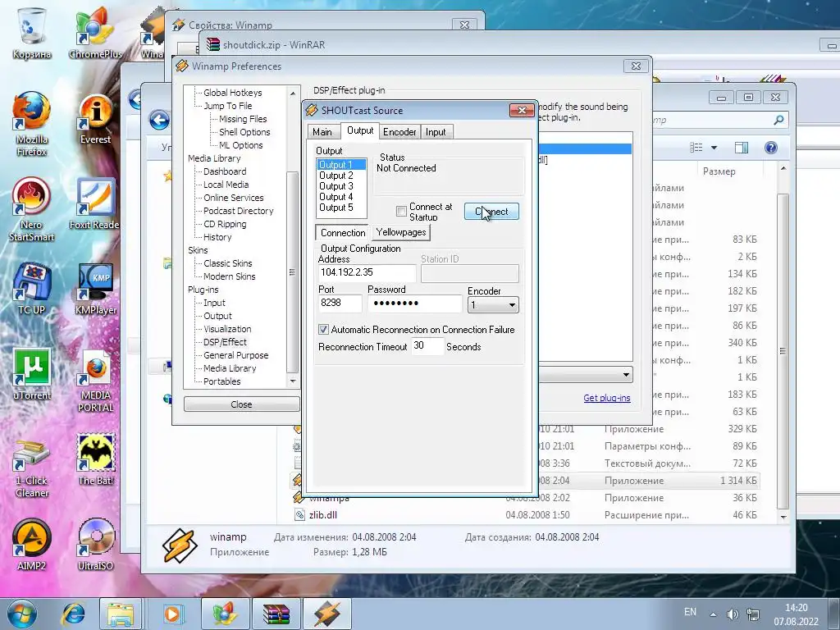Open the TC UP desktop icon
The height and width of the screenshot is (630, 840).
pyautogui.click(x=32, y=290)
